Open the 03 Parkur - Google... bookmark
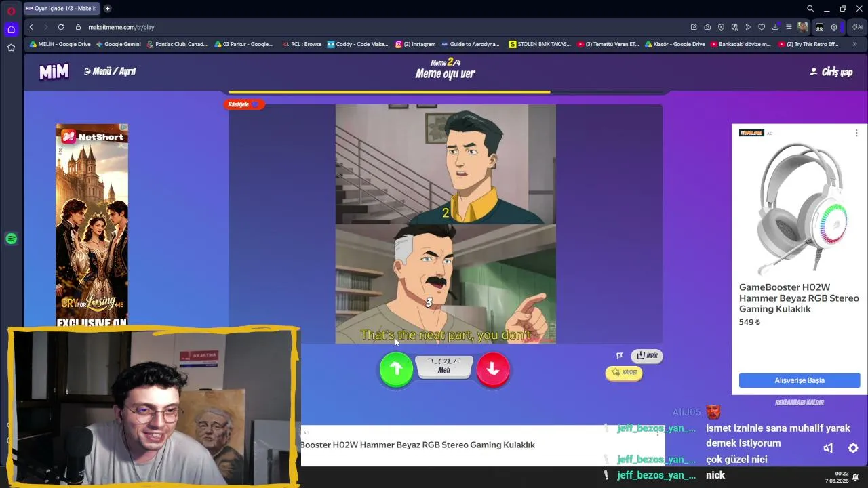Image resolution: width=868 pixels, height=488 pixels. pyautogui.click(x=243, y=44)
